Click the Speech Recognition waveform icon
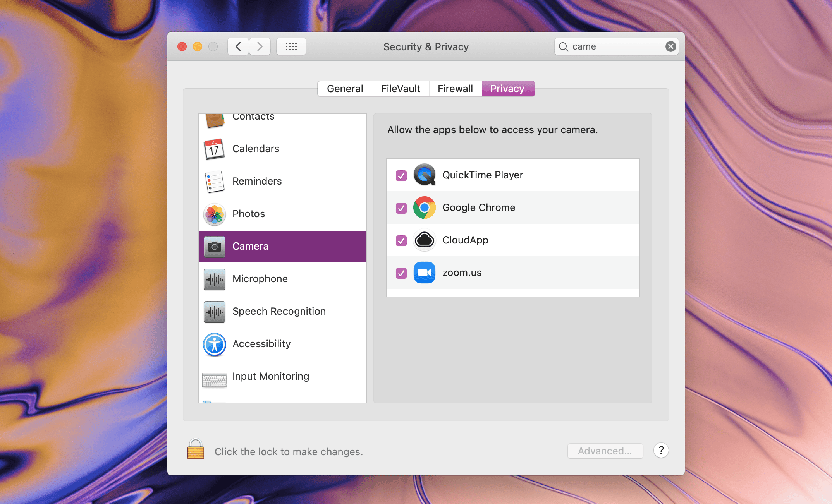This screenshot has width=832, height=504. pos(214,312)
